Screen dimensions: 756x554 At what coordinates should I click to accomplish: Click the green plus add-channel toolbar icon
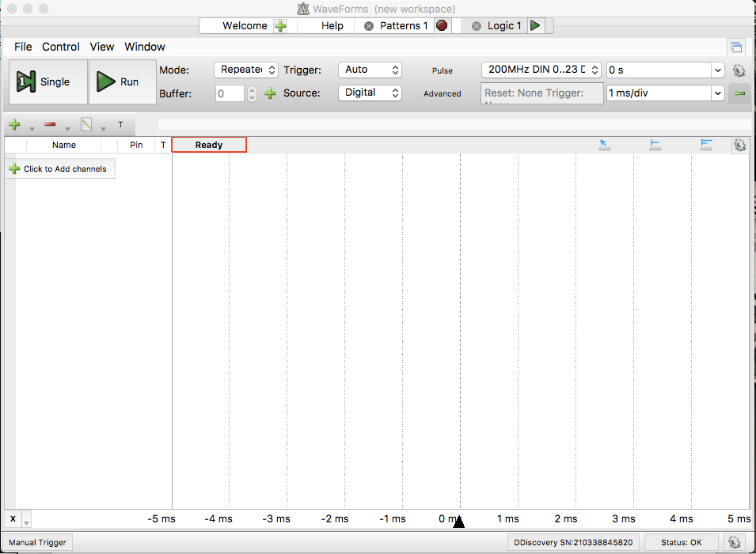point(14,124)
